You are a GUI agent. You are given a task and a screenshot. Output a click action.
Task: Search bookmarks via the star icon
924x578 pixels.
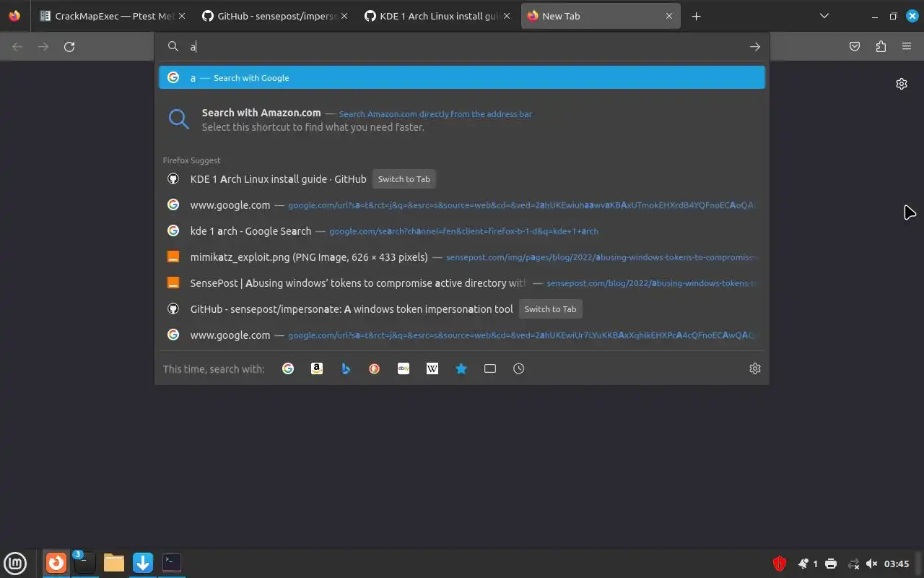click(x=461, y=368)
